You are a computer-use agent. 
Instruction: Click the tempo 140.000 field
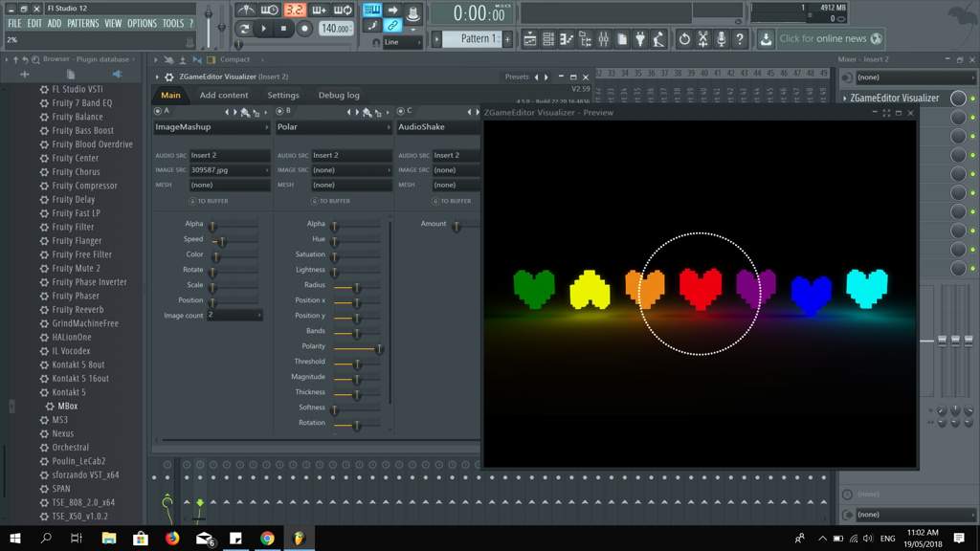click(x=336, y=28)
